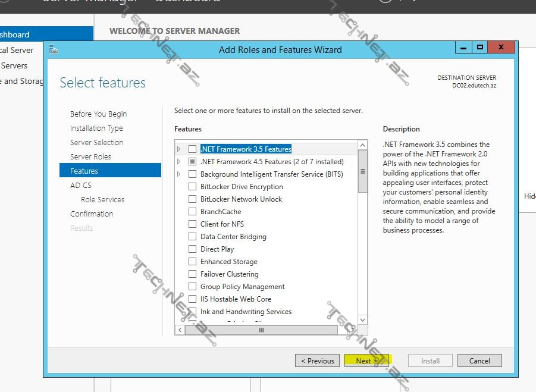
Task: Open the AD CS wizard page
Action: 81,185
